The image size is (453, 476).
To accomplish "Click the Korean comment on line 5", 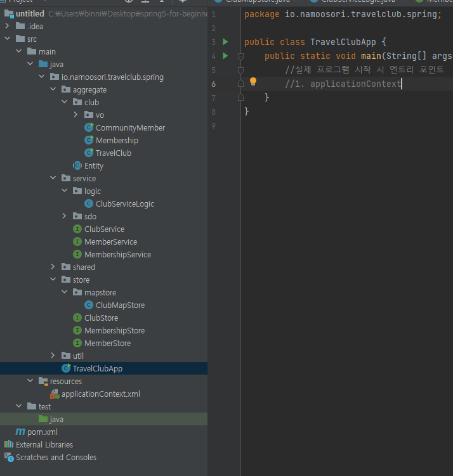I will (x=364, y=70).
